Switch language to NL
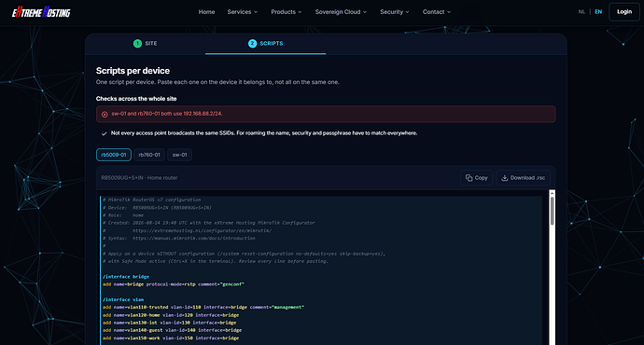 (581, 12)
